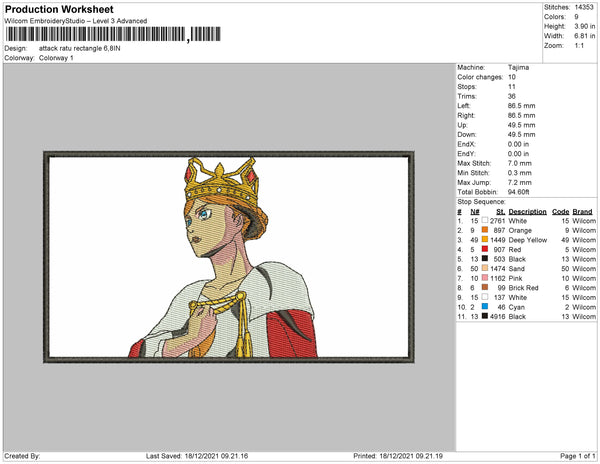The height and width of the screenshot is (464, 600).
Task: Click the Trims value '36'
Action: (x=512, y=96)
